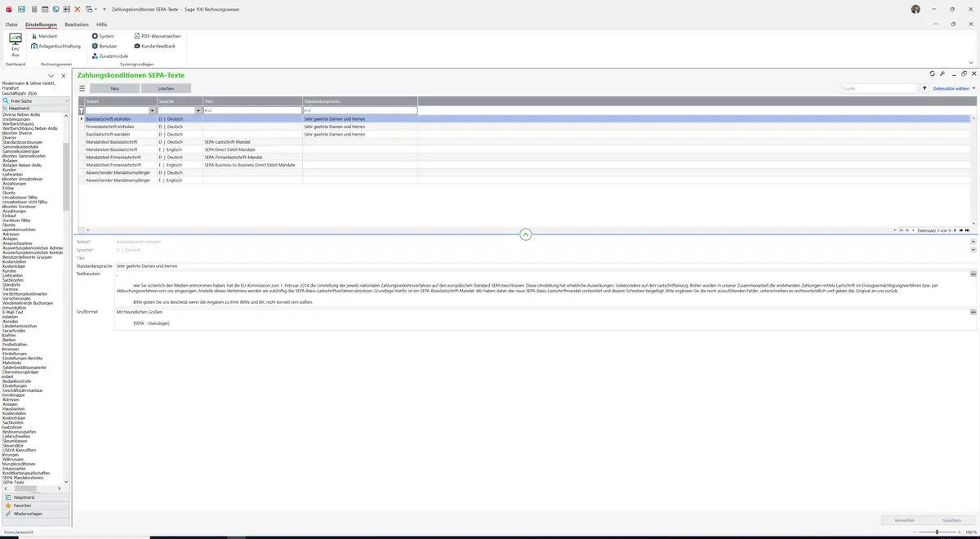The width and height of the screenshot is (980, 539).
Task: Open PDF-Wasserzeichen settings
Action: pyautogui.click(x=157, y=36)
